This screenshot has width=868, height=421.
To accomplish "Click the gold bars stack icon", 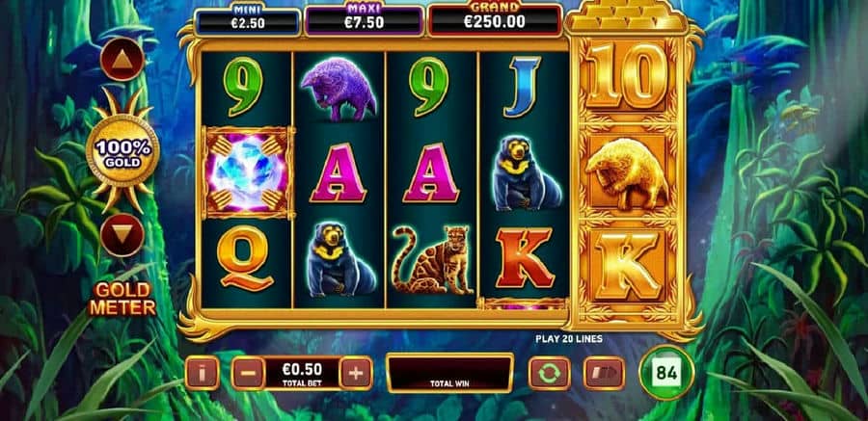I will (x=626, y=16).
